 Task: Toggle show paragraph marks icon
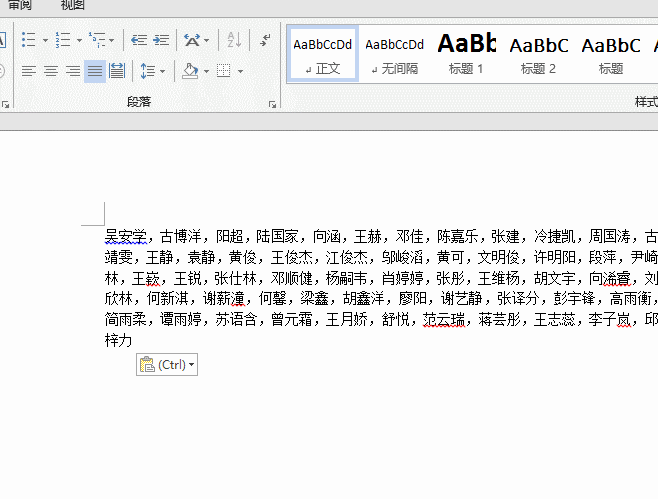(265, 40)
